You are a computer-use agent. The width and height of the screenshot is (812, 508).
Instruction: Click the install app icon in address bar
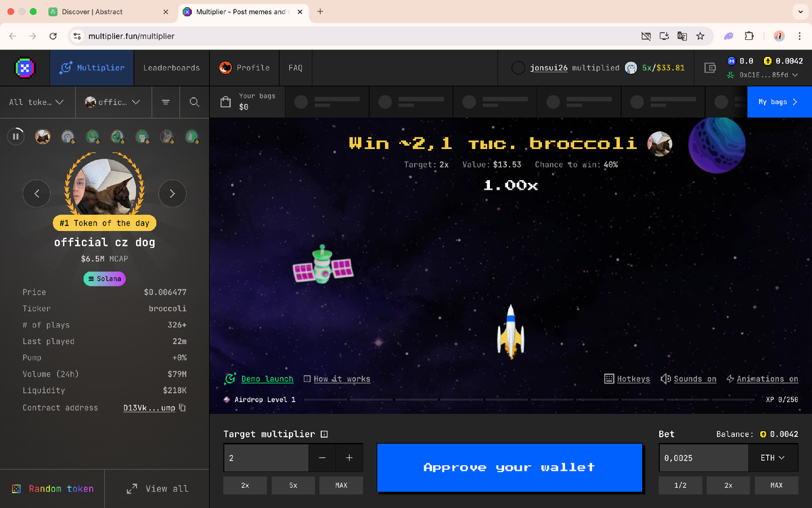coord(664,36)
